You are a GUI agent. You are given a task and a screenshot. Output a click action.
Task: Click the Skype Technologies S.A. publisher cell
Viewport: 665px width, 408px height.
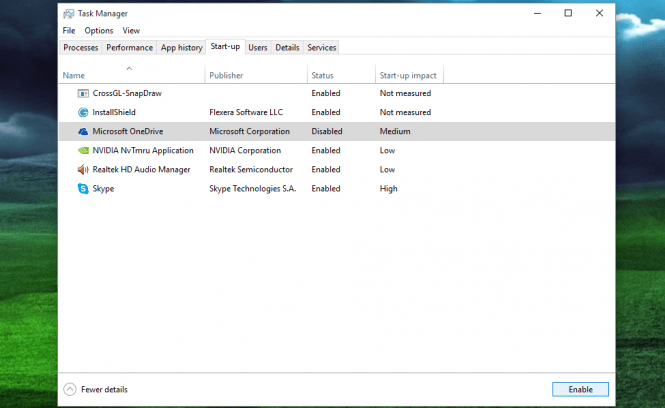point(252,189)
